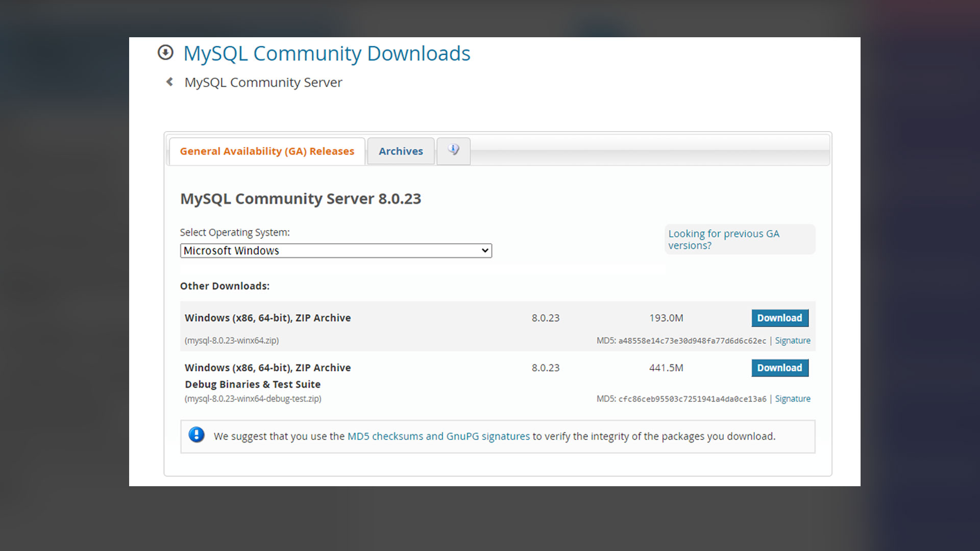This screenshot has width=980, height=551.
Task: Open Signature link for debug-test zip
Action: [x=792, y=398]
